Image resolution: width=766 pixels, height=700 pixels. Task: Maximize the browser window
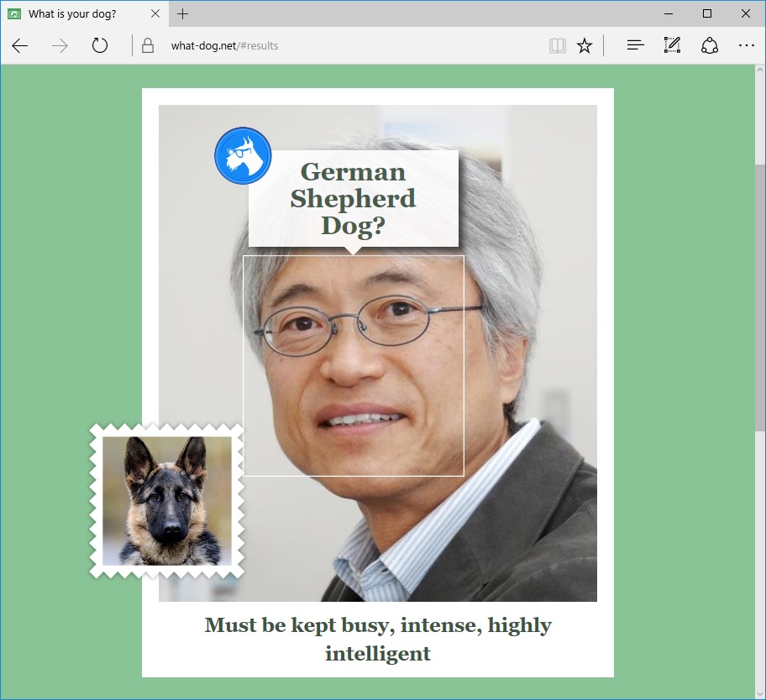pos(707,13)
